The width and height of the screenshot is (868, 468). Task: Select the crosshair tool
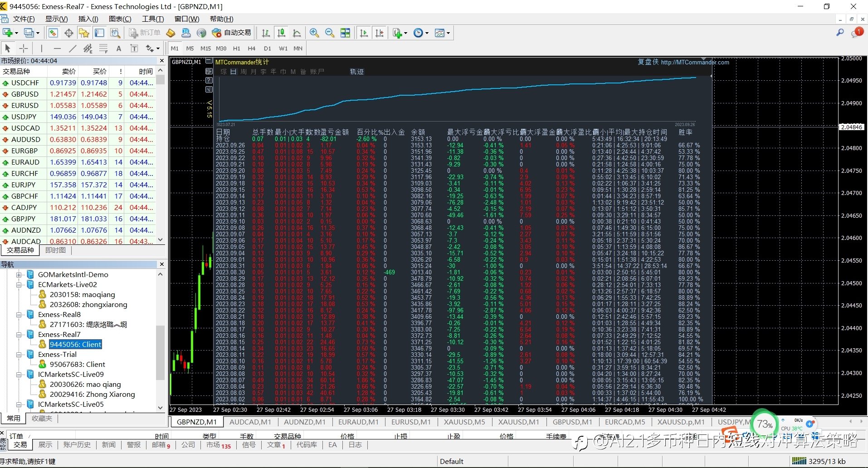point(24,48)
